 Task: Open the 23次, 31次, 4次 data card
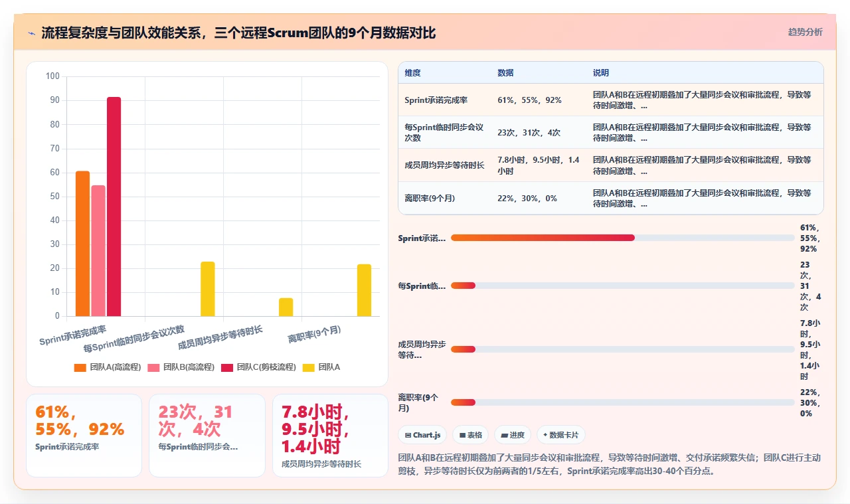[x=207, y=436]
